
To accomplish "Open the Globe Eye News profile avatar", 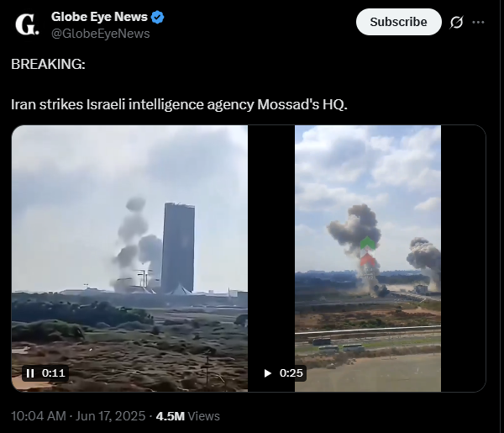I will coord(27,24).
